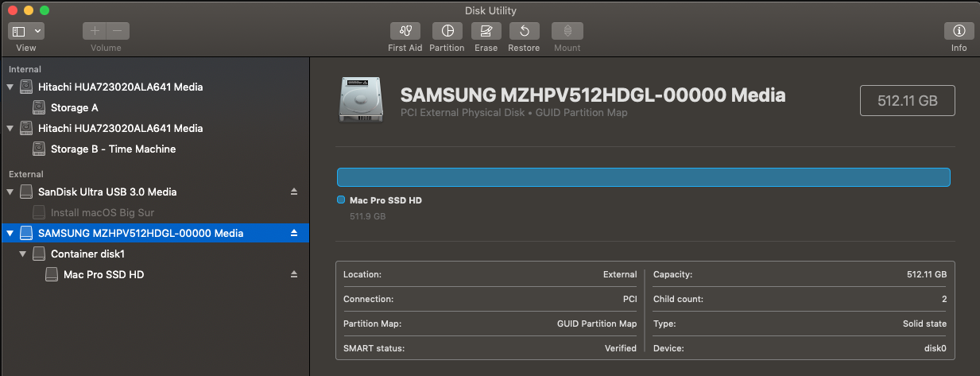The image size is (980, 376).
Task: Click the Mac Pro SSD HD sidebar icon
Action: 52,274
